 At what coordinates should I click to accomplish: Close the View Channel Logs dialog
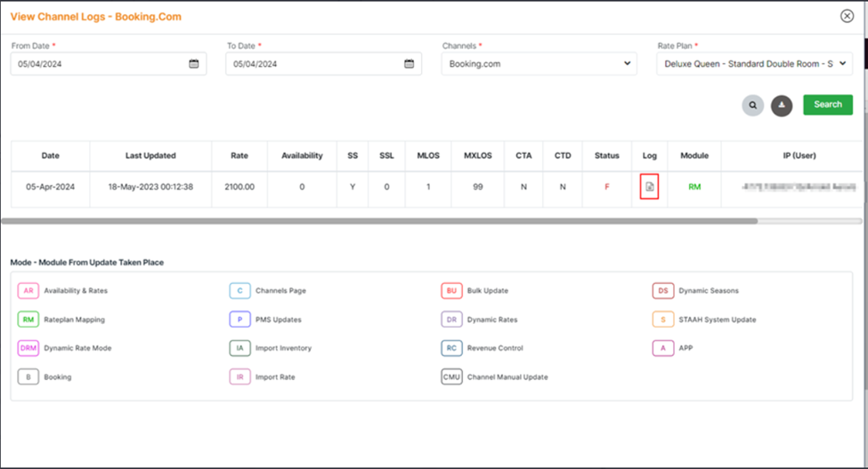click(847, 16)
